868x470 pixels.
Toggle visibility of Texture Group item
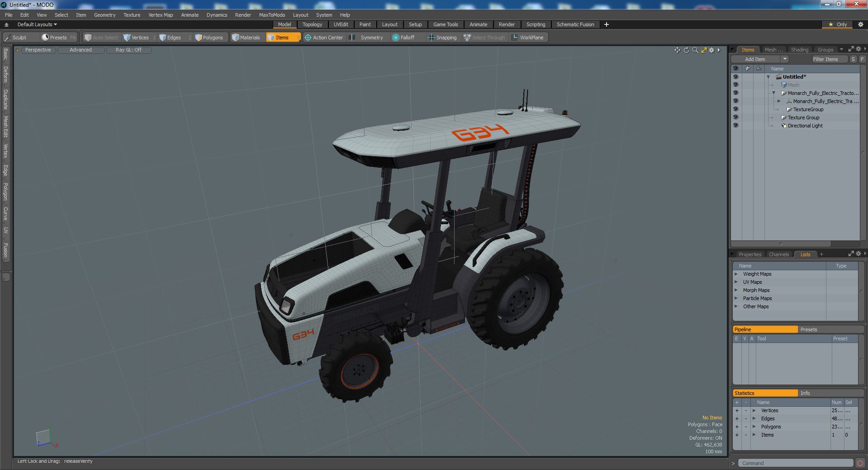click(x=735, y=117)
